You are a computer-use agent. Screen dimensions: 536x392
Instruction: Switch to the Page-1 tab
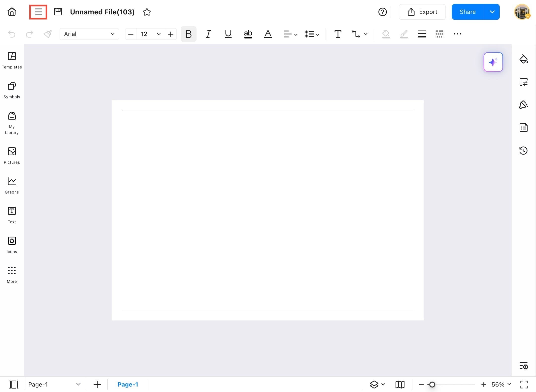[128, 384]
